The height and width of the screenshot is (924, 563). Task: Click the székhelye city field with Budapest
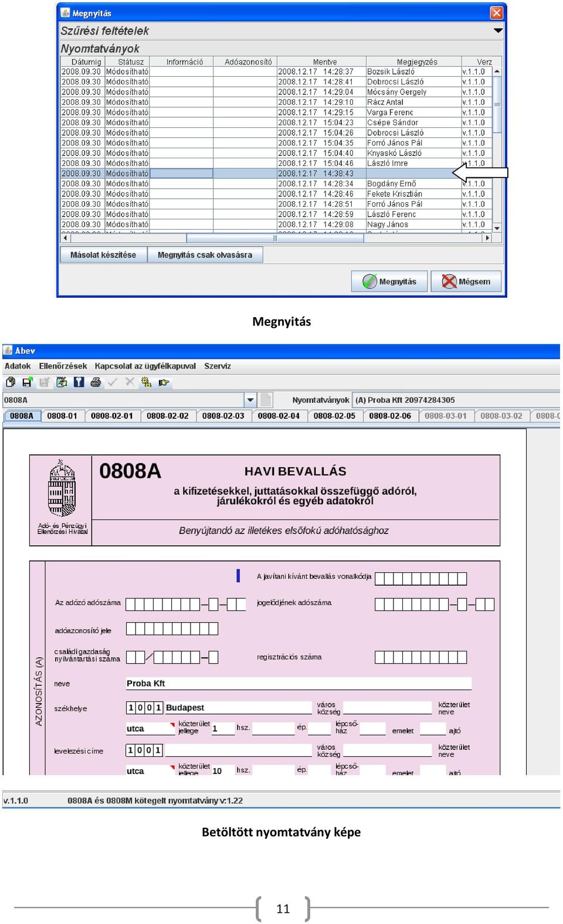pos(238,708)
